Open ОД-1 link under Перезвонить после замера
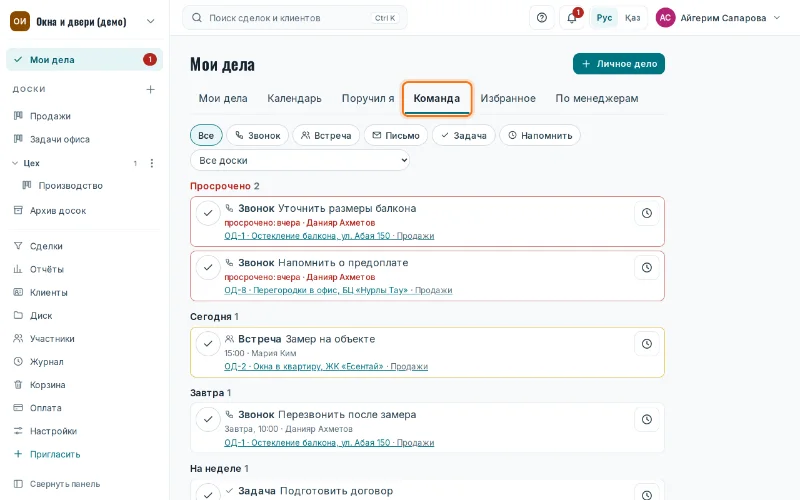The height and width of the screenshot is (500, 800). pyautogui.click(x=329, y=442)
